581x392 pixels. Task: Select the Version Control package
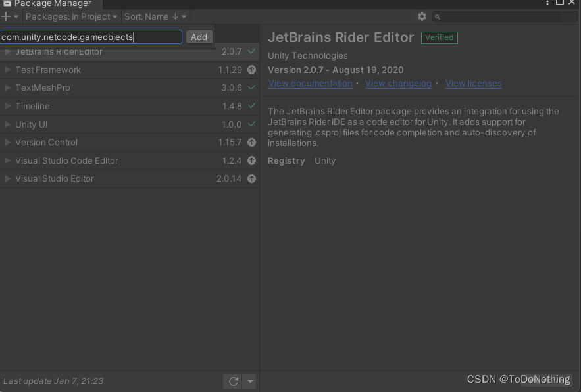coord(130,142)
